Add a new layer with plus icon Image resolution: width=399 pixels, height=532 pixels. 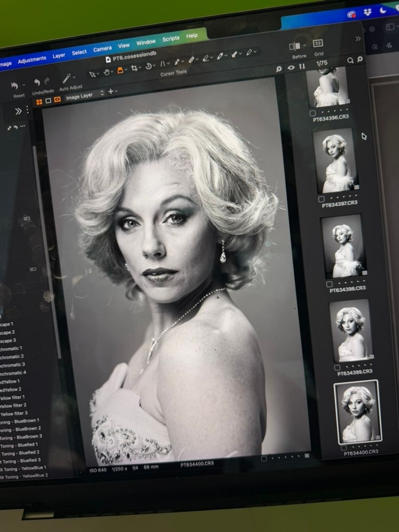[110, 91]
